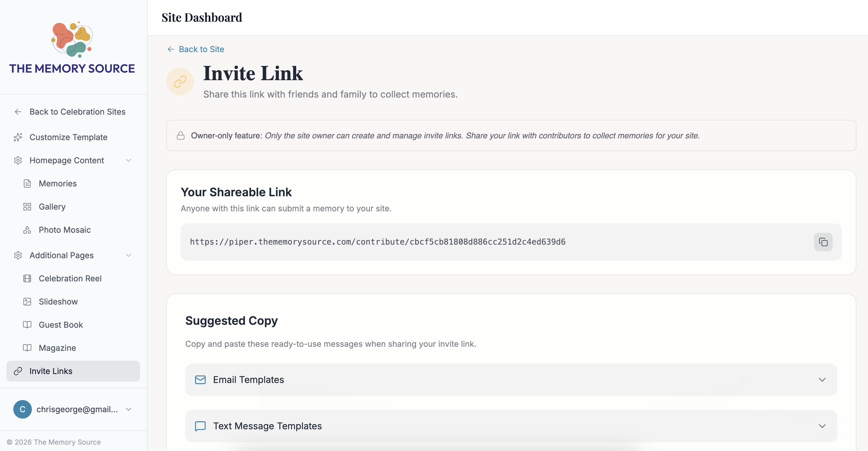Open the chrisgeorge account dropdown

click(128, 409)
